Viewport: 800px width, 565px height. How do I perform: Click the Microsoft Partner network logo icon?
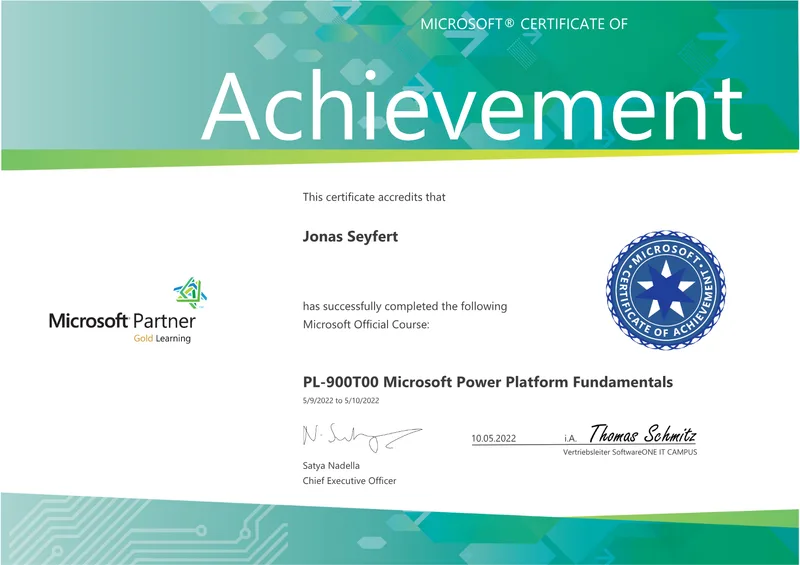click(x=190, y=292)
